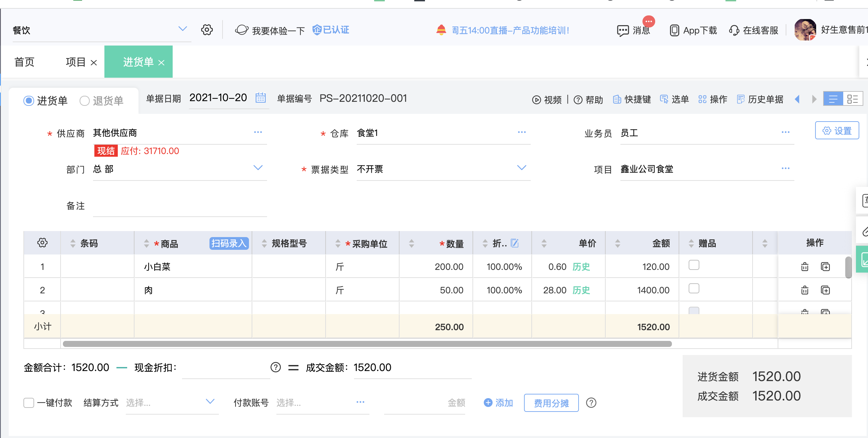Open 快捷键 shortcut keys panel
The height and width of the screenshot is (438, 868).
pos(632,99)
